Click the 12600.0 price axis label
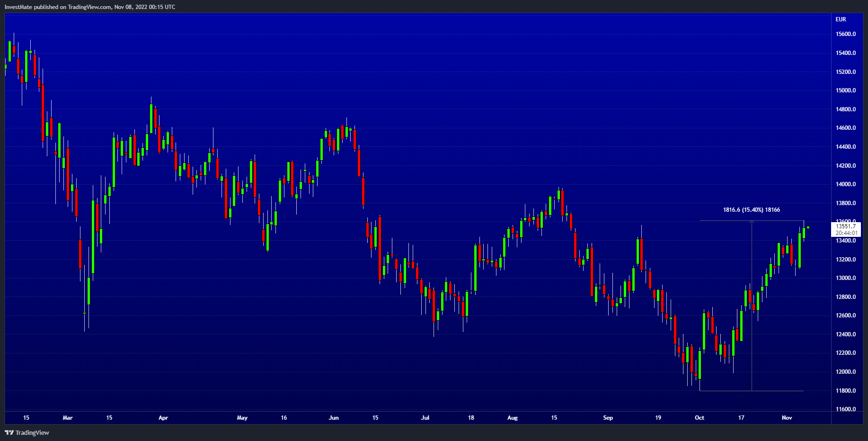This screenshot has width=868, height=441. coord(846,315)
